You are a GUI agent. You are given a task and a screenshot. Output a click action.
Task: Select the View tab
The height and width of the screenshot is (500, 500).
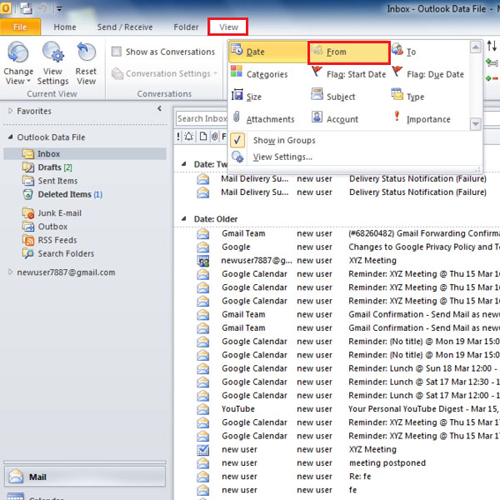(x=228, y=27)
